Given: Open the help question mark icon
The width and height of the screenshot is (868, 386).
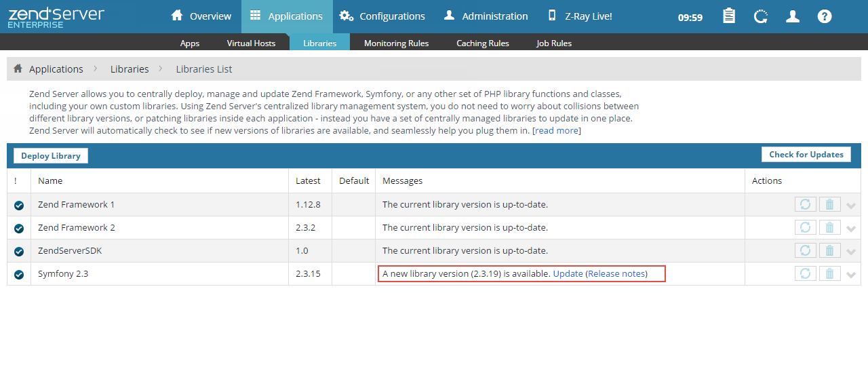Looking at the screenshot, I should coord(825,16).
